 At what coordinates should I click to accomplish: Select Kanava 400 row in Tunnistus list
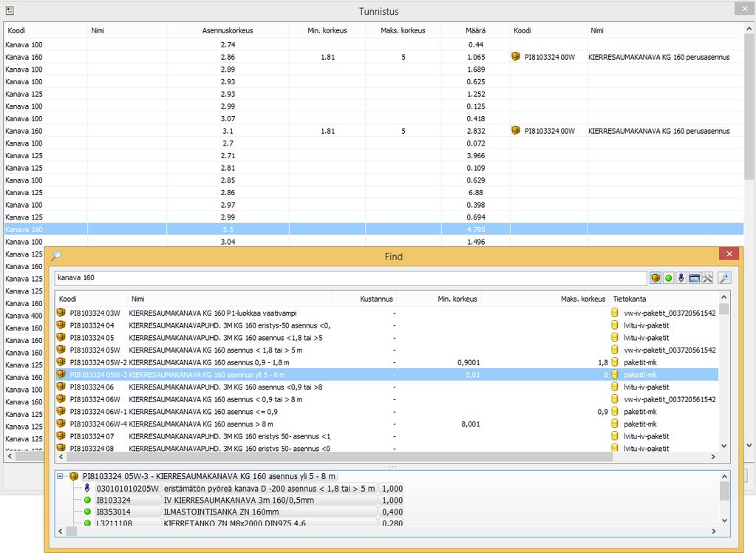(24, 316)
